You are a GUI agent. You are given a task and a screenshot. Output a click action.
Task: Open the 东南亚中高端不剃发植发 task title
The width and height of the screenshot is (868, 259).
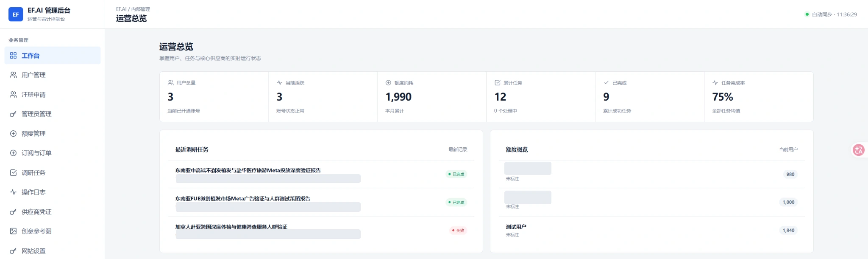click(248, 170)
